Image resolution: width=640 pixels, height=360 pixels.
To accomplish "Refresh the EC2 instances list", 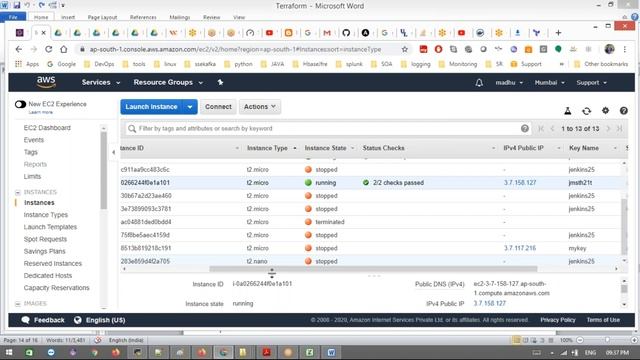I will 587,111.
